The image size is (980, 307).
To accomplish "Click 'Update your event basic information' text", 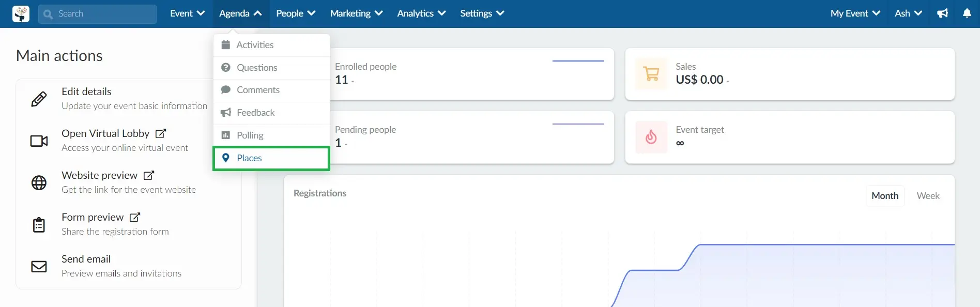I will coord(134,106).
